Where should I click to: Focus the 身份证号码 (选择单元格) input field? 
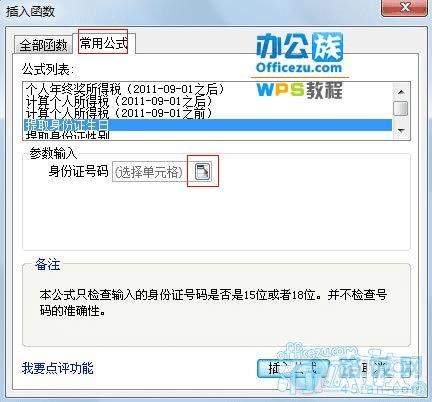150,172
